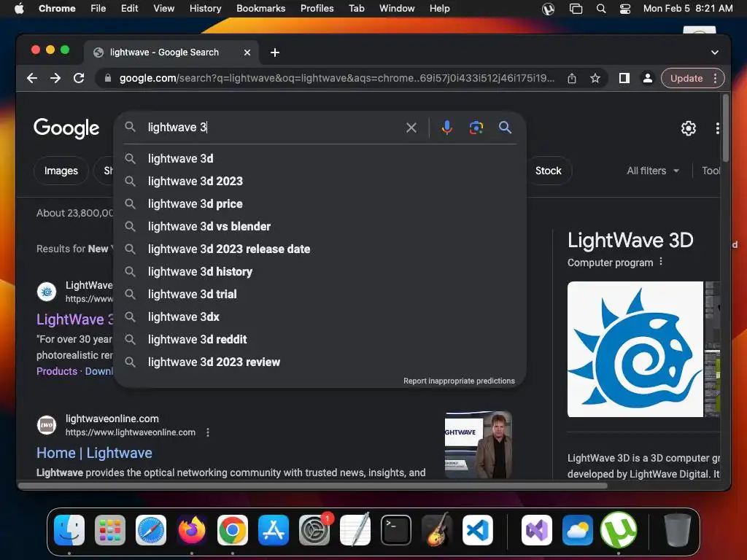The image size is (747, 560).
Task: Open the lightwaveonline video thumbnail
Action: click(478, 444)
